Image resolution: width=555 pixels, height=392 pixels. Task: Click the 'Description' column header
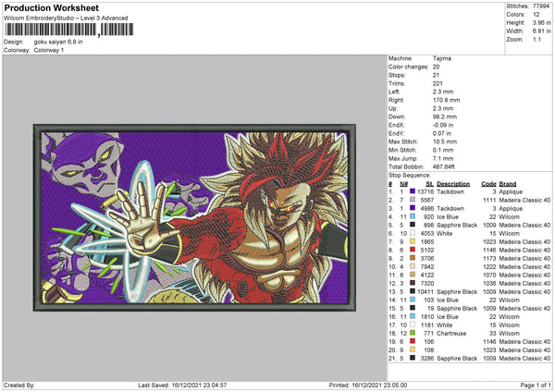pyautogui.click(x=453, y=184)
